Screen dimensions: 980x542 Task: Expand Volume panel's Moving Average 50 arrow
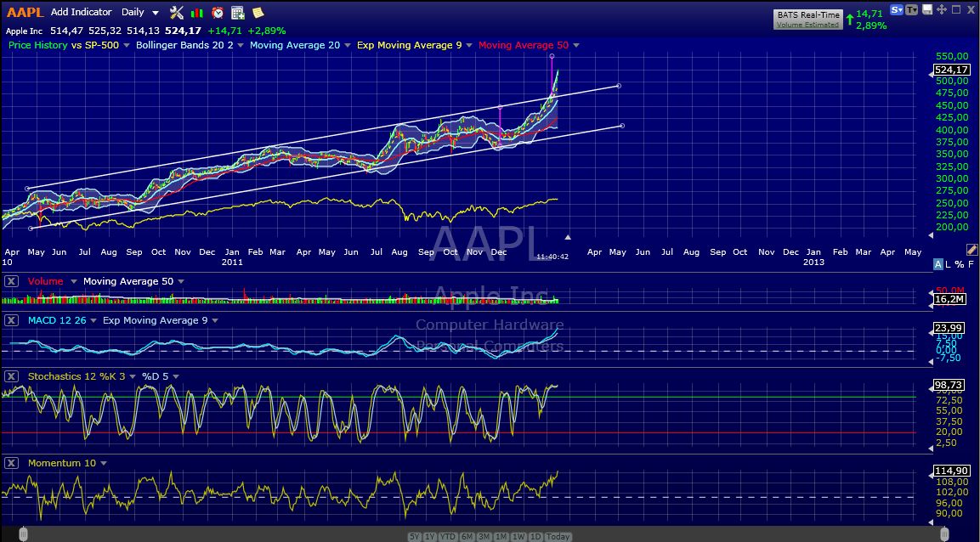181,281
